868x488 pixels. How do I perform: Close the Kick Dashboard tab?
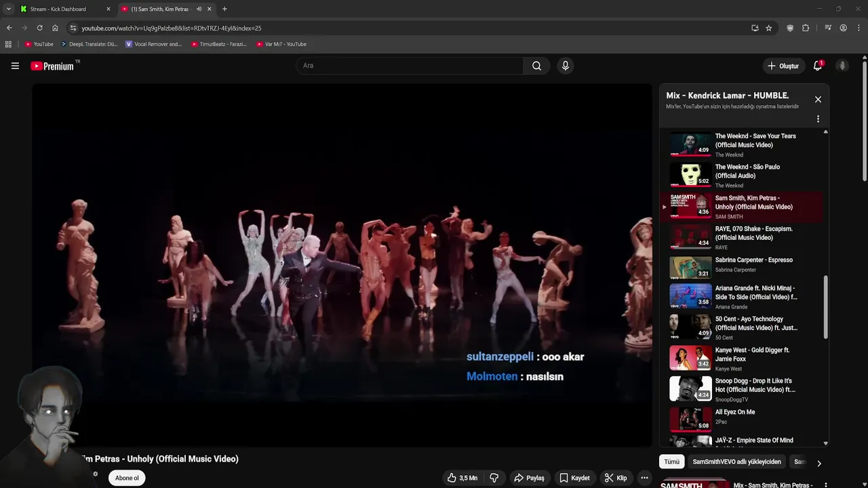coord(108,9)
